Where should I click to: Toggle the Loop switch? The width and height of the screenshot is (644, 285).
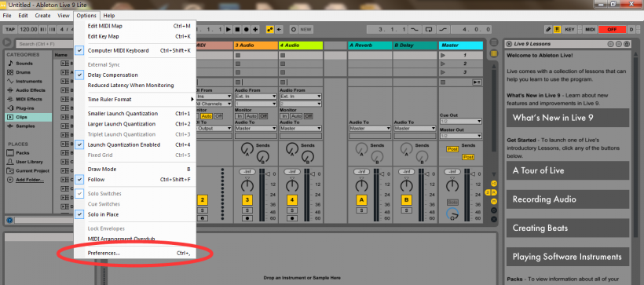(429, 30)
